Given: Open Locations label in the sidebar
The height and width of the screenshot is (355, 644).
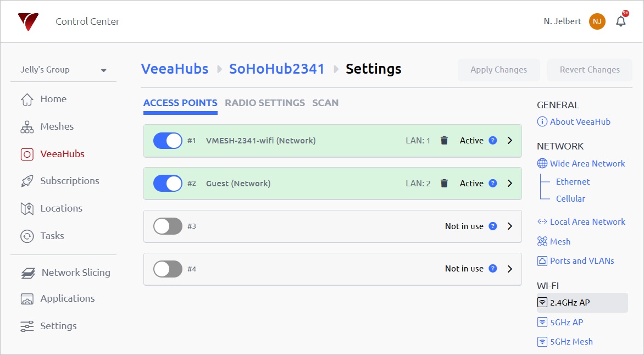Looking at the screenshot, I should pyautogui.click(x=61, y=208).
